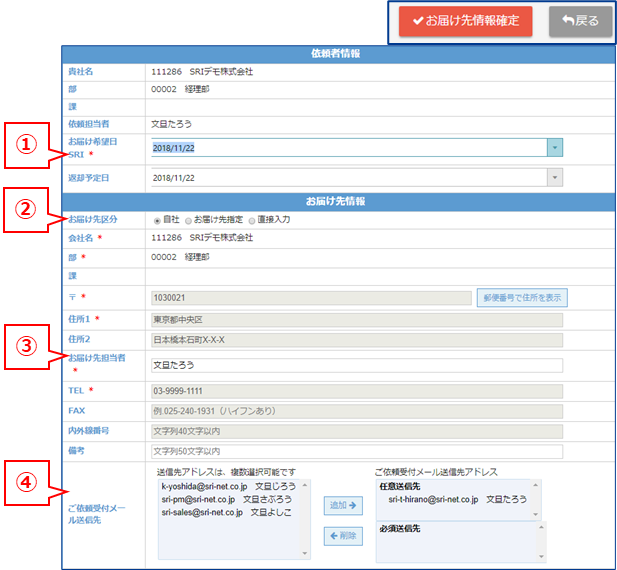This screenshot has width=617, height=570.
Task: Focus the 住所2 address field
Action: (356, 341)
